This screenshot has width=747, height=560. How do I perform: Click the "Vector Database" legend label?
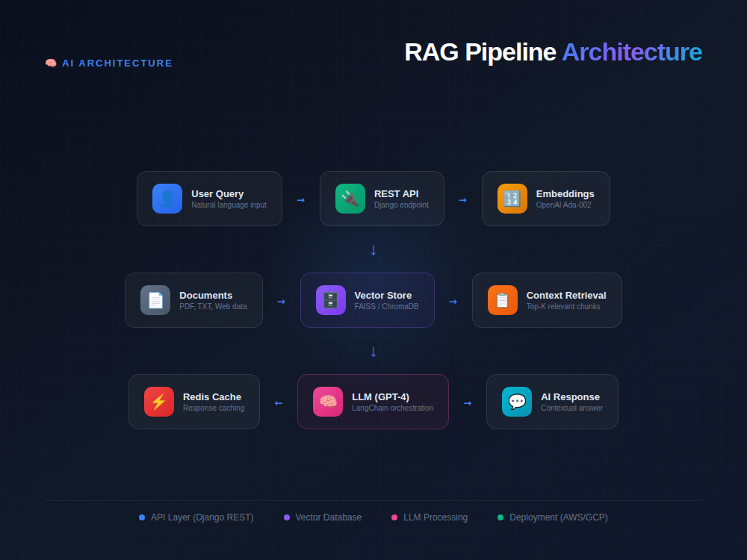[x=328, y=517]
